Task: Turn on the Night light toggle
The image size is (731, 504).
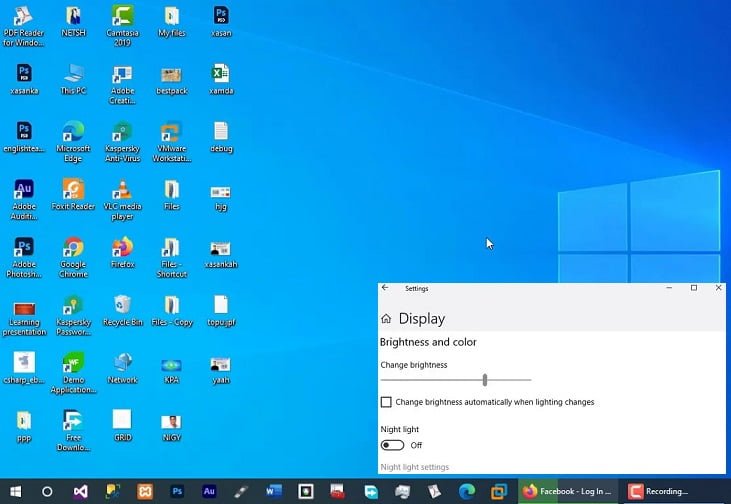Action: pos(392,445)
